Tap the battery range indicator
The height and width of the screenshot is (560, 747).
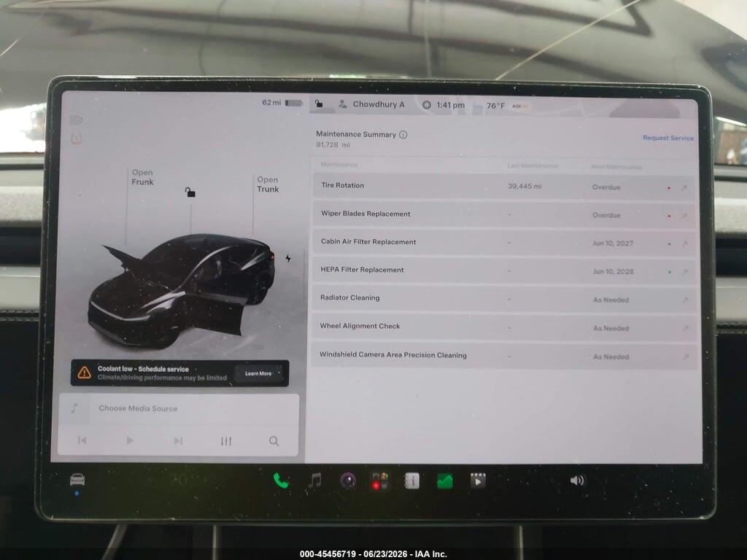(282, 103)
